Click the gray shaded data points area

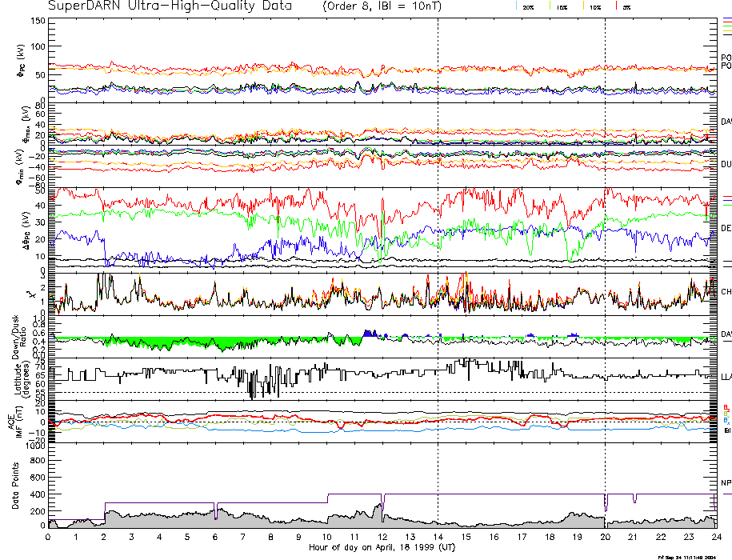click(160, 519)
